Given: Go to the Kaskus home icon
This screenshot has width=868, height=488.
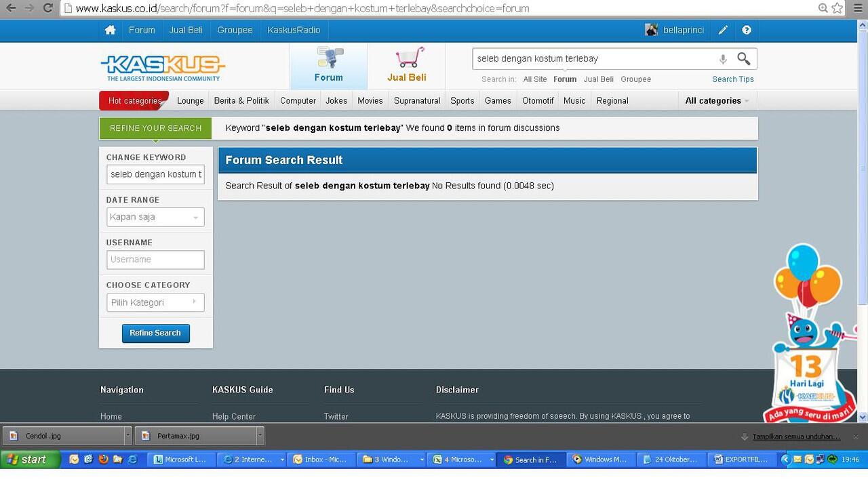Looking at the screenshot, I should (x=110, y=30).
